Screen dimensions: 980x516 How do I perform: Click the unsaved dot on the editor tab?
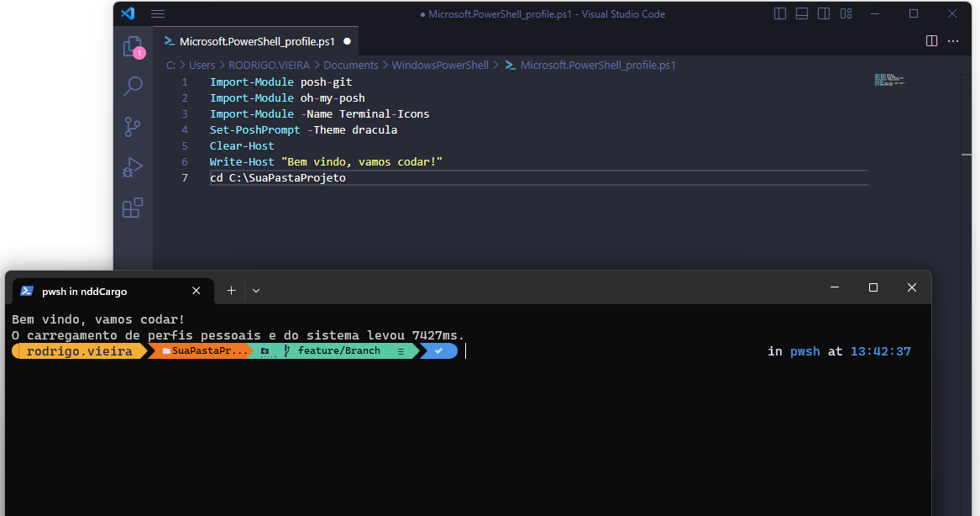point(348,41)
